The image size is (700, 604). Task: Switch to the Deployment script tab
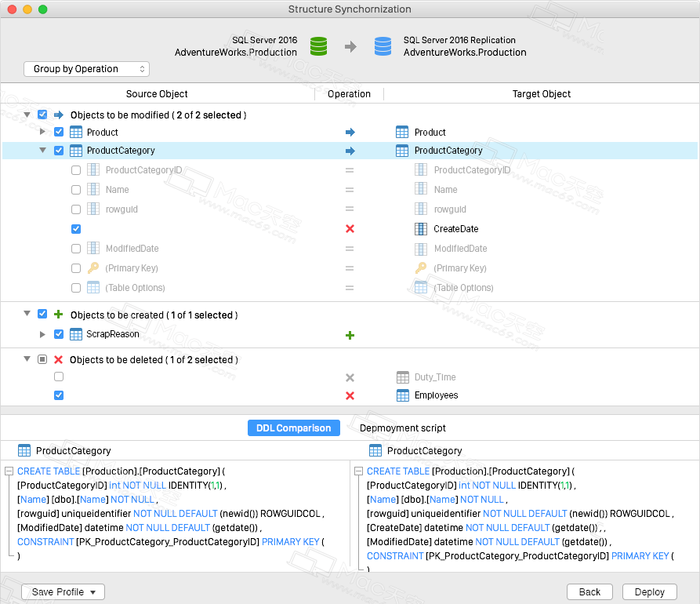(x=403, y=428)
